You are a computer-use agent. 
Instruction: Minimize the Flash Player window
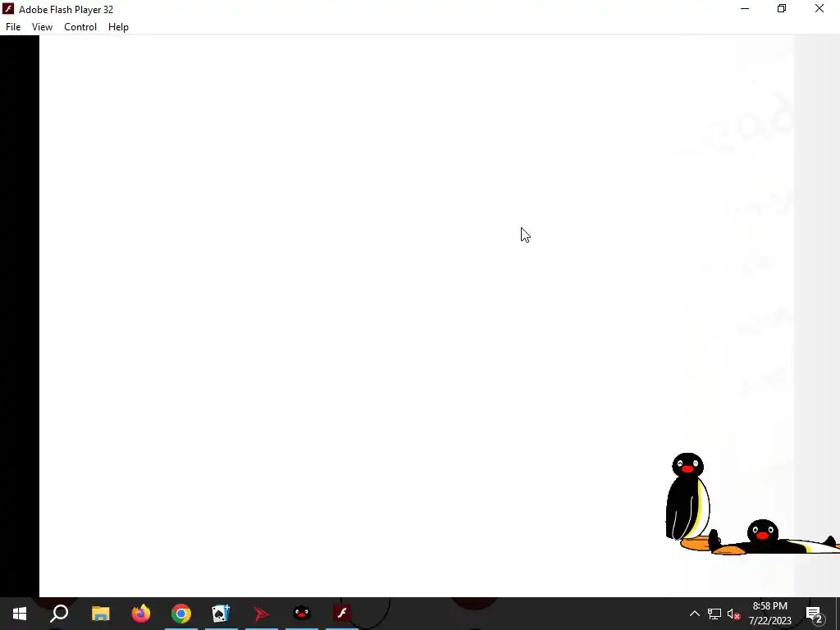click(x=745, y=8)
